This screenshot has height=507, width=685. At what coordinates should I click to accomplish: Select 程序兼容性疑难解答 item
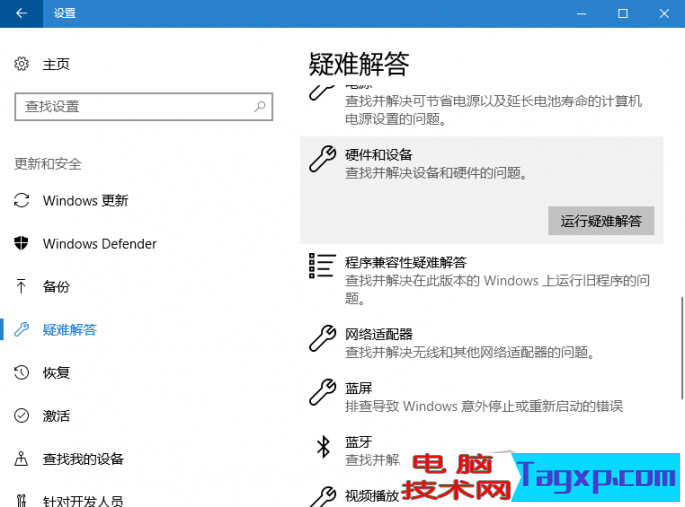(x=406, y=262)
